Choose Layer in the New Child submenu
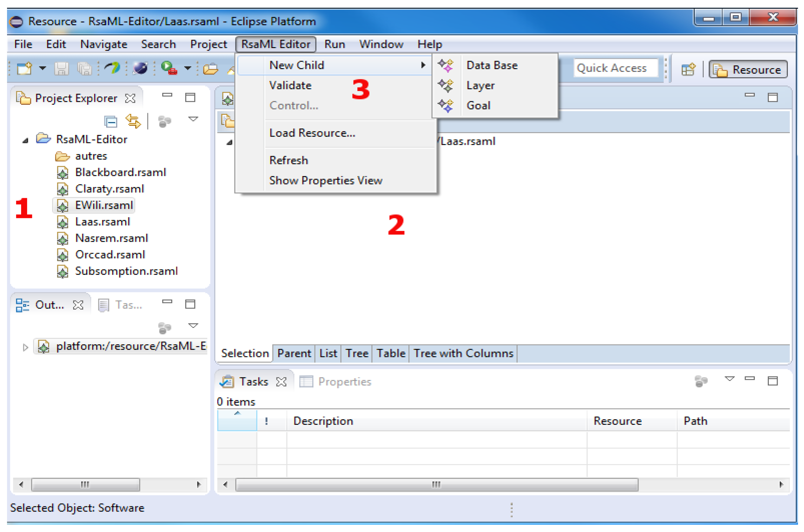The width and height of the screenshot is (804, 532). [480, 85]
